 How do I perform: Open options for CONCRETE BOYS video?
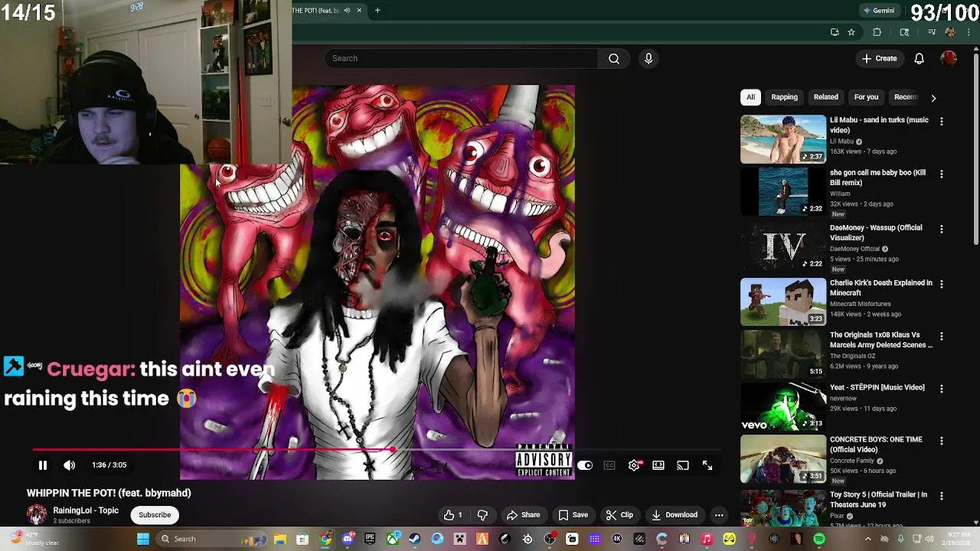point(942,441)
